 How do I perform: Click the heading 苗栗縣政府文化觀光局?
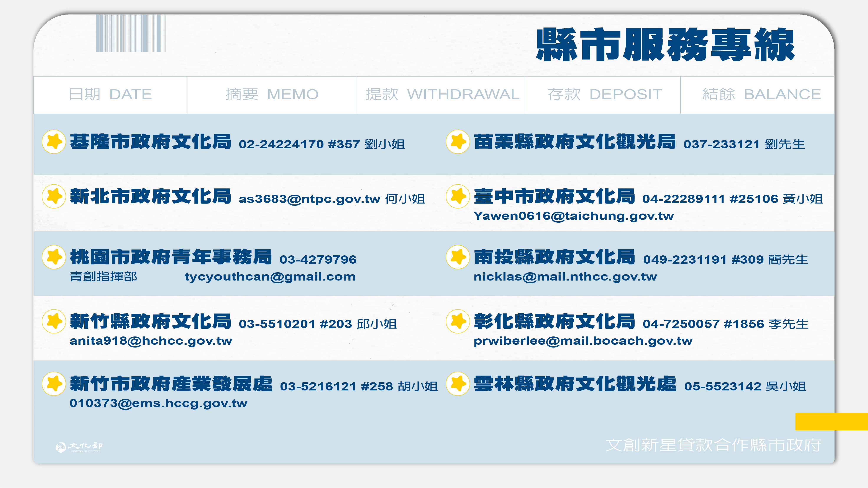(x=574, y=141)
